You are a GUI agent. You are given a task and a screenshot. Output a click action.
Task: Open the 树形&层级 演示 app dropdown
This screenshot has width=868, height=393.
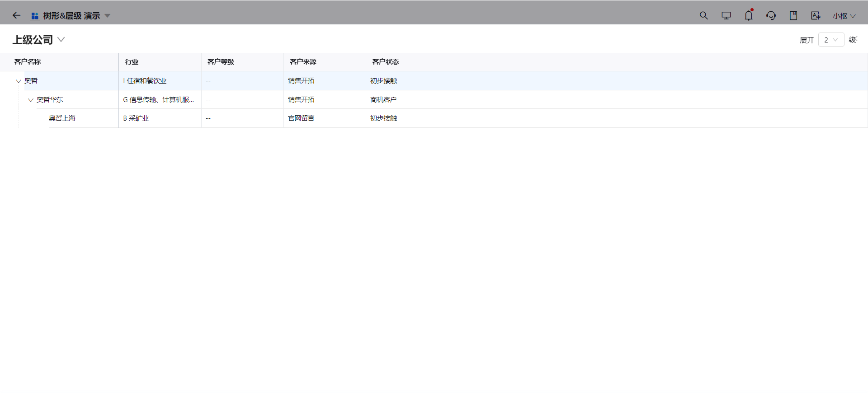108,16
